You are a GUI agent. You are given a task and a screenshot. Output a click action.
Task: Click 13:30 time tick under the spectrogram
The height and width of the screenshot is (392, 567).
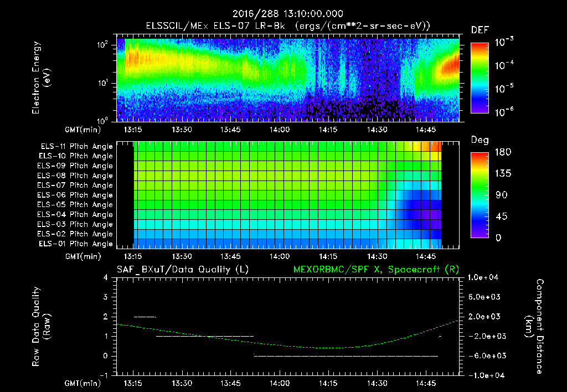click(x=182, y=130)
